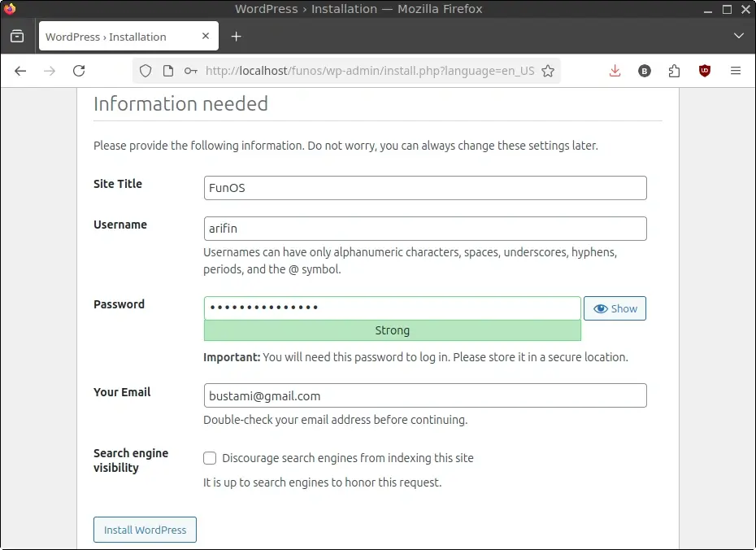756x550 pixels.
Task: Open the round B extension icon
Action: (644, 71)
